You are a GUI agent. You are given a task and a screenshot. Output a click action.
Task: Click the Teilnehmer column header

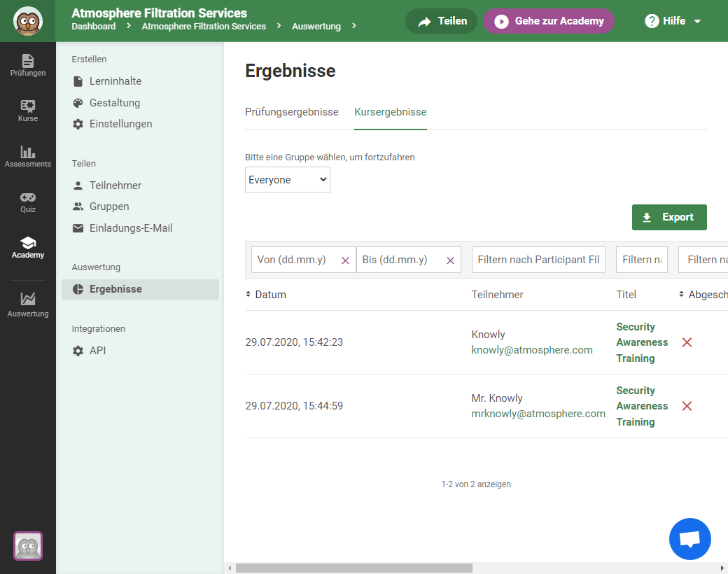tap(497, 295)
